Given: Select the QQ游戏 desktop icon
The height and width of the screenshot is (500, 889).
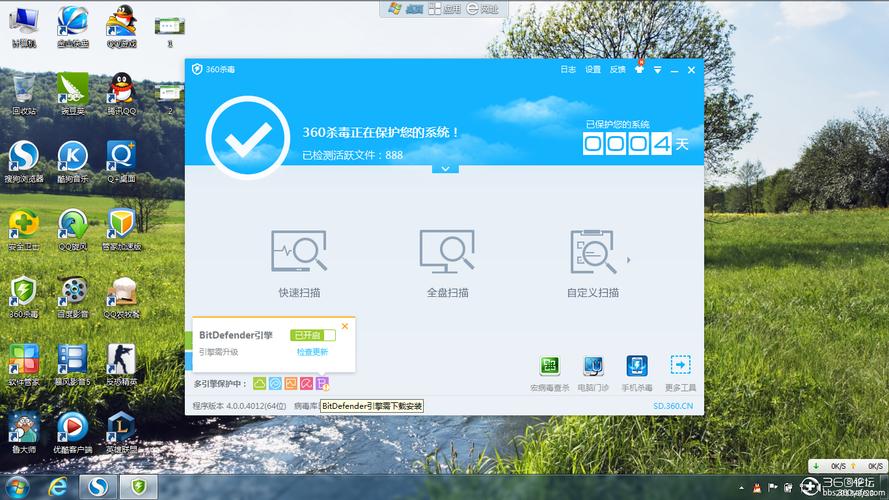Looking at the screenshot, I should click(121, 27).
